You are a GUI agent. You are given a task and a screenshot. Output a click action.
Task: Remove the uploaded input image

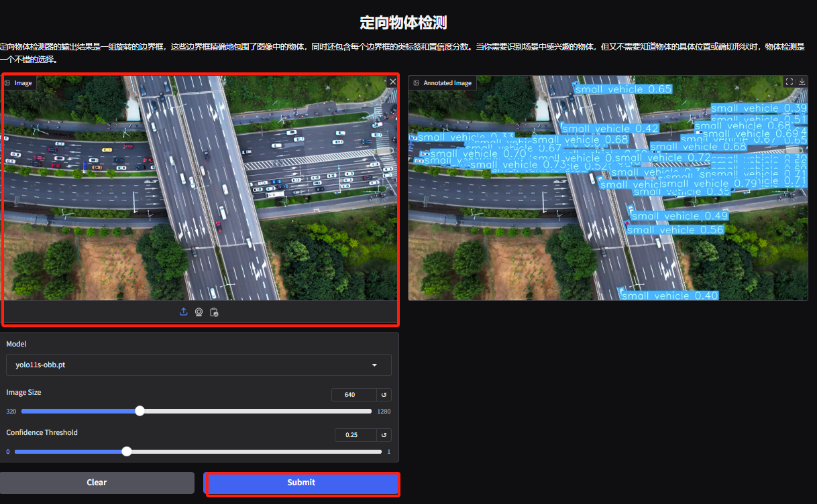click(392, 82)
